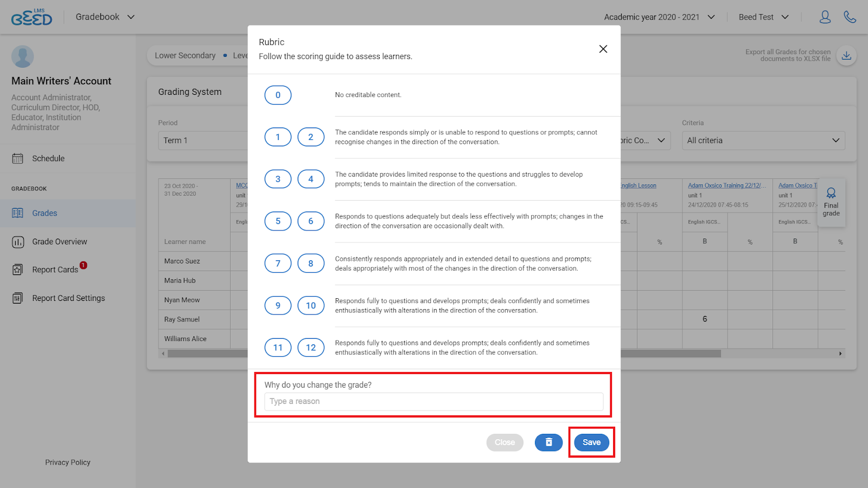Select rubric score 9

[278, 305]
